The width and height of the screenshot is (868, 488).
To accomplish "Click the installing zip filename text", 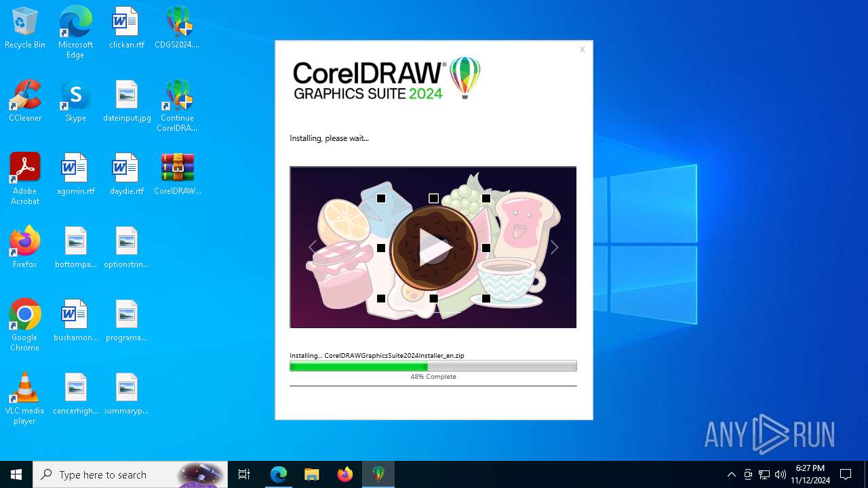I will [x=394, y=355].
